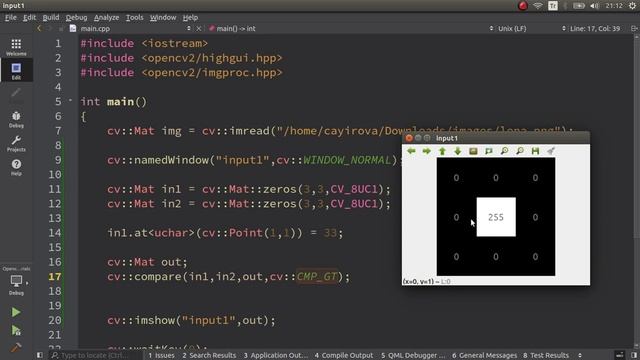Reset zoom to 1:1 in input1 window

click(x=473, y=151)
